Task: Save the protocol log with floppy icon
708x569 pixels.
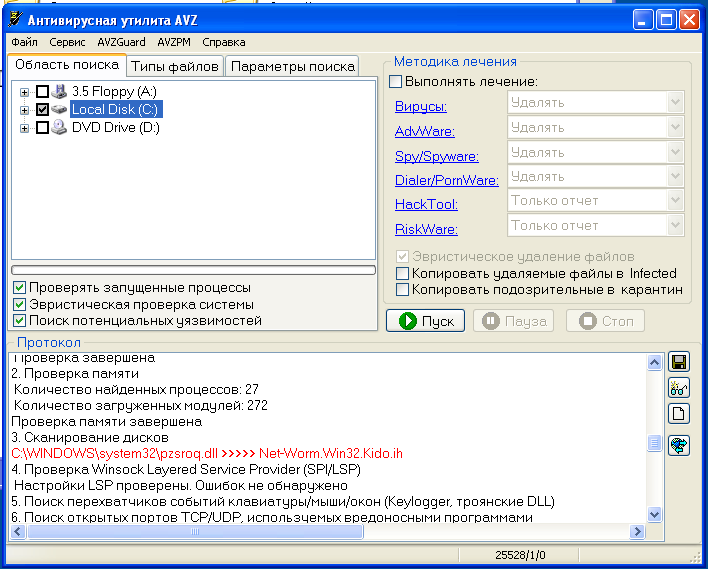Action: pos(679,362)
